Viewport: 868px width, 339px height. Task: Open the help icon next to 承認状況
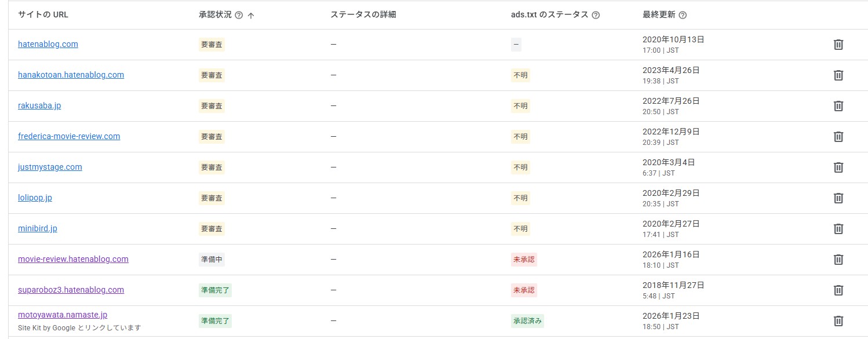[239, 15]
